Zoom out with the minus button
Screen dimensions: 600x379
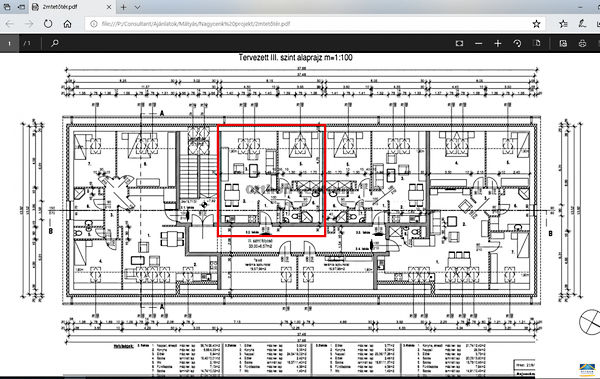[478, 43]
